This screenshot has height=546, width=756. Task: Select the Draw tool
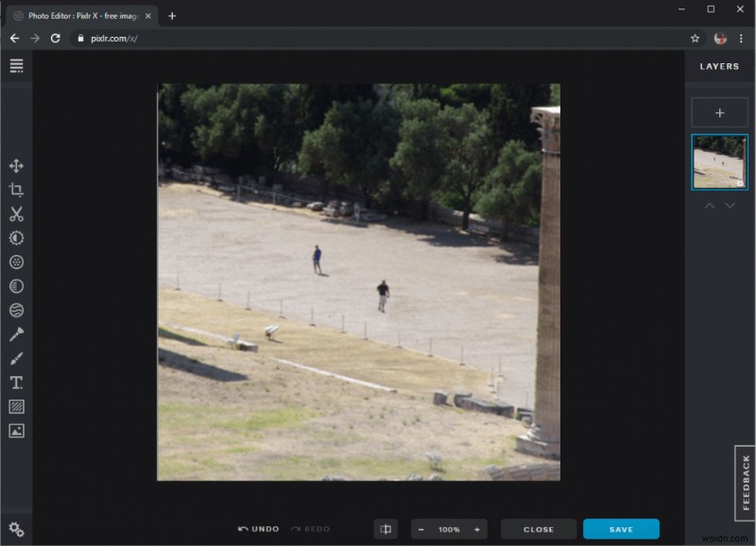click(16, 358)
